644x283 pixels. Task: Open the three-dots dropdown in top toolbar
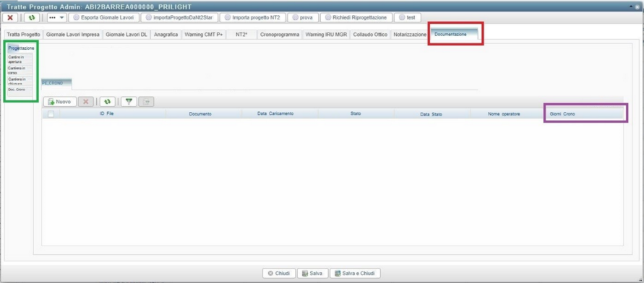56,17
